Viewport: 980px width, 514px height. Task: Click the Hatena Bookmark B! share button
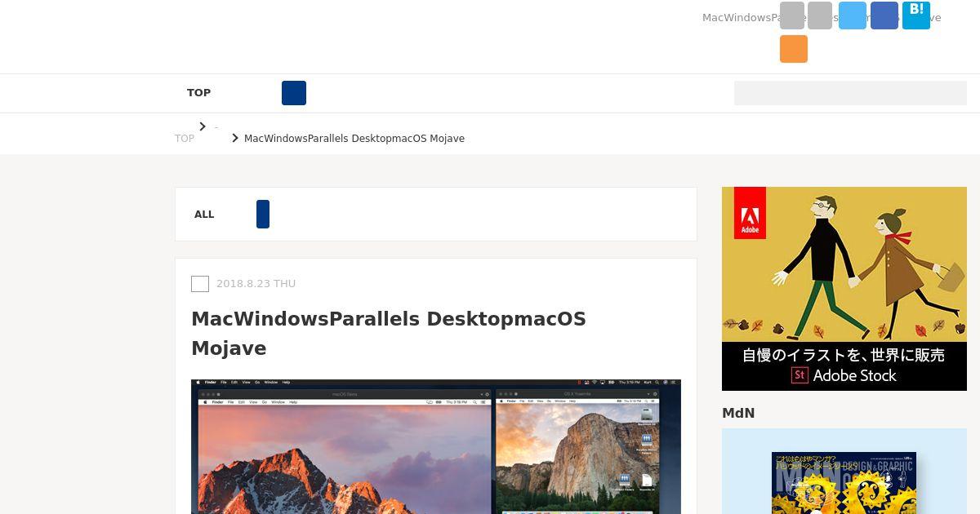tap(916, 16)
